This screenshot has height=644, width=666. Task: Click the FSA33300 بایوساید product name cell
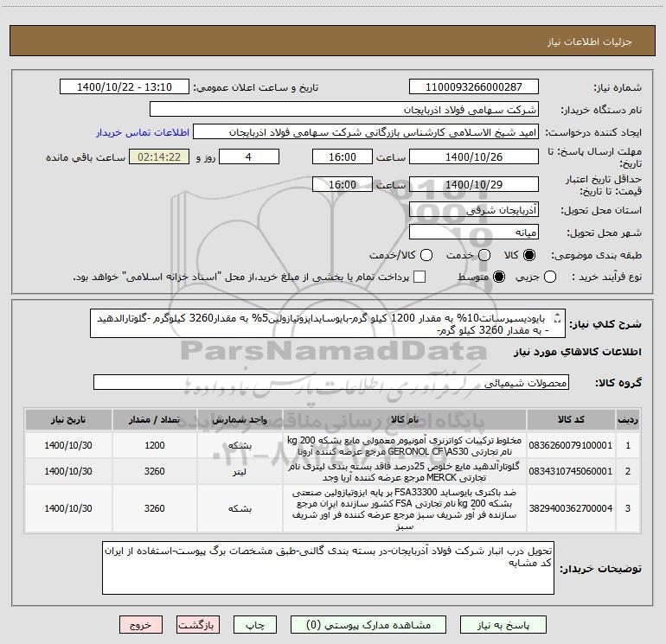pyautogui.click(x=405, y=508)
